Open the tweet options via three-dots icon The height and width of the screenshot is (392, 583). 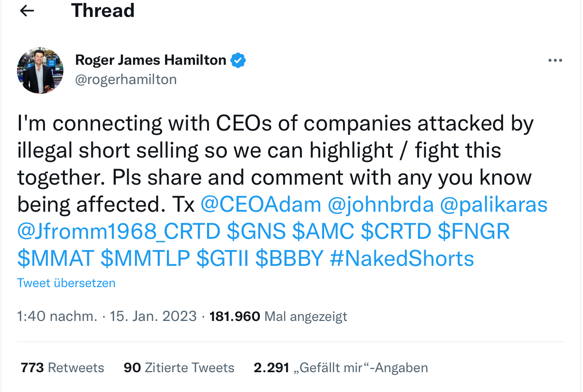(555, 60)
